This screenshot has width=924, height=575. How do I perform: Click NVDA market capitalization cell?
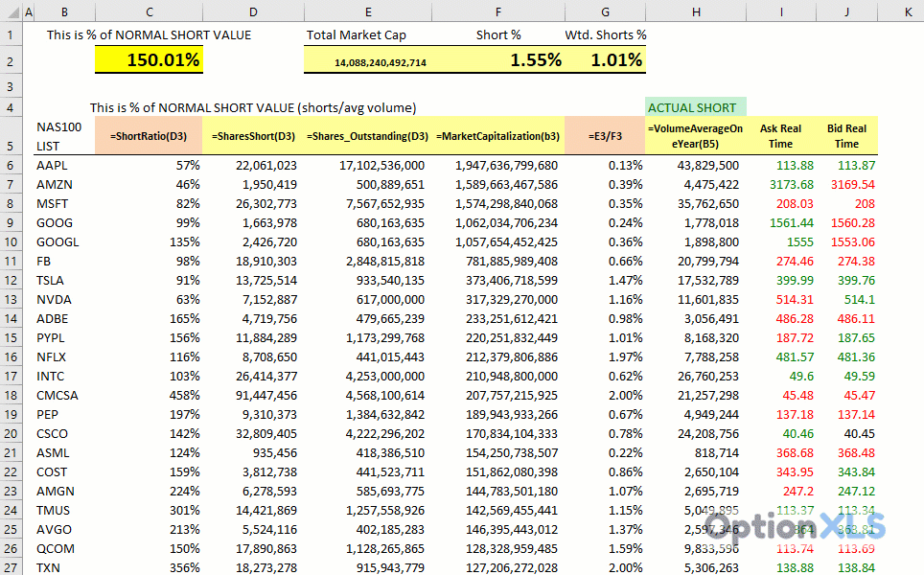pos(498,299)
